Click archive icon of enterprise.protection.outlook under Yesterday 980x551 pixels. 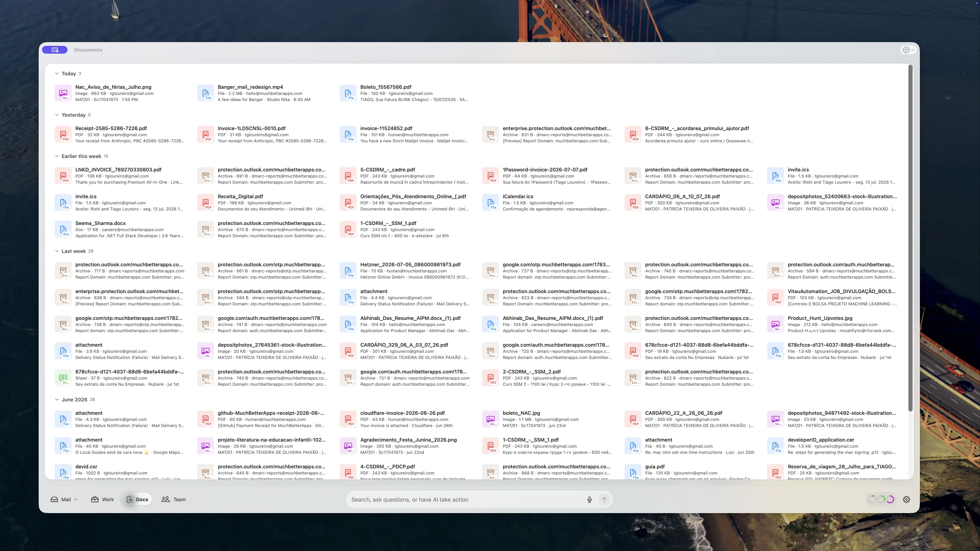coord(490,134)
